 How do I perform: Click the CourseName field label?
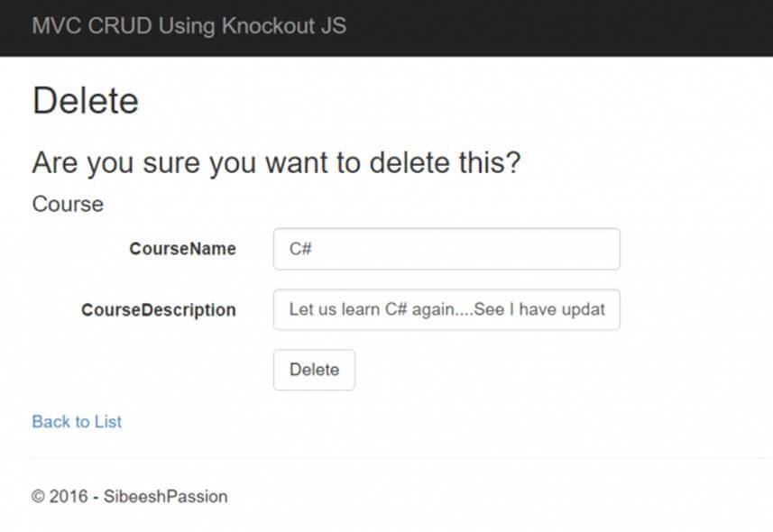[x=182, y=248]
